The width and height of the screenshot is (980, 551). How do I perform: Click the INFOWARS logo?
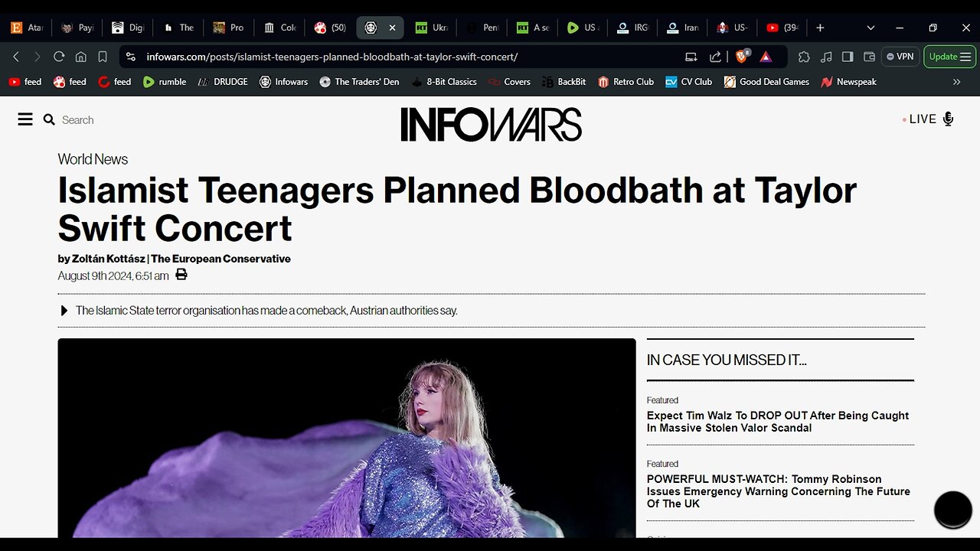(491, 124)
